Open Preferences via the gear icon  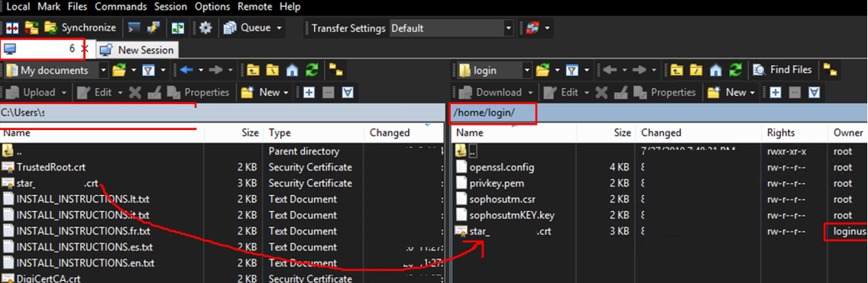(x=206, y=28)
